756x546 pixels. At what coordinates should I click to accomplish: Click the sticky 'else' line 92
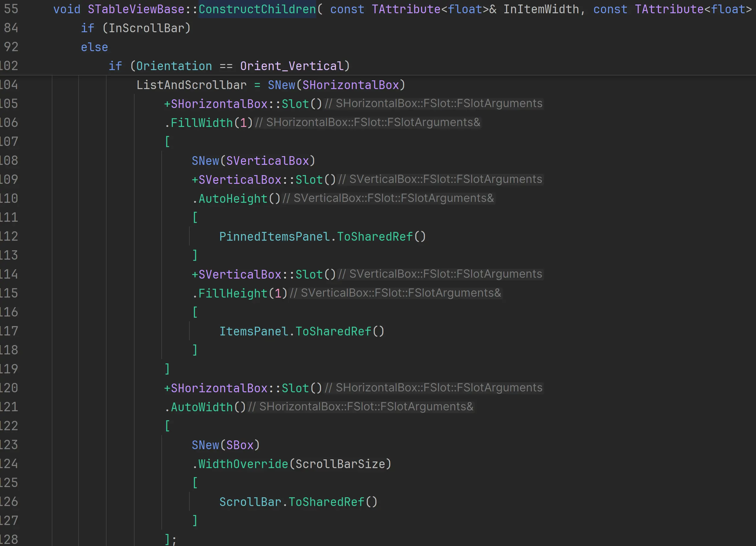94,47
